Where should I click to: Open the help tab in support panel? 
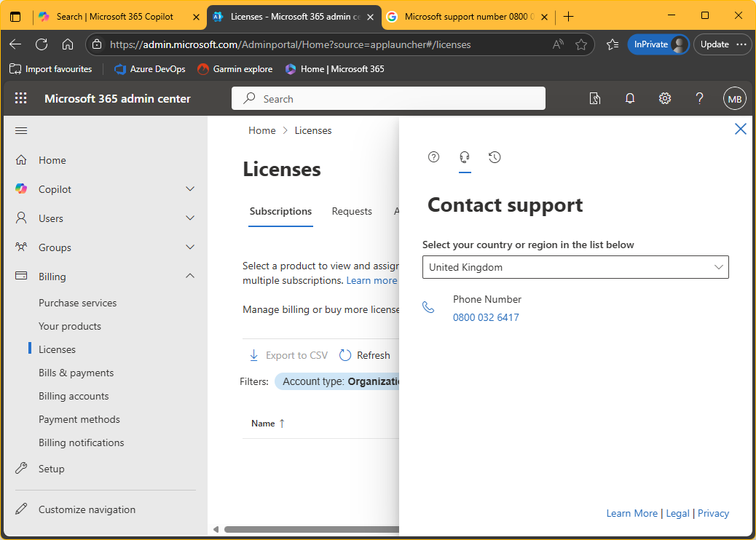pyautogui.click(x=433, y=157)
